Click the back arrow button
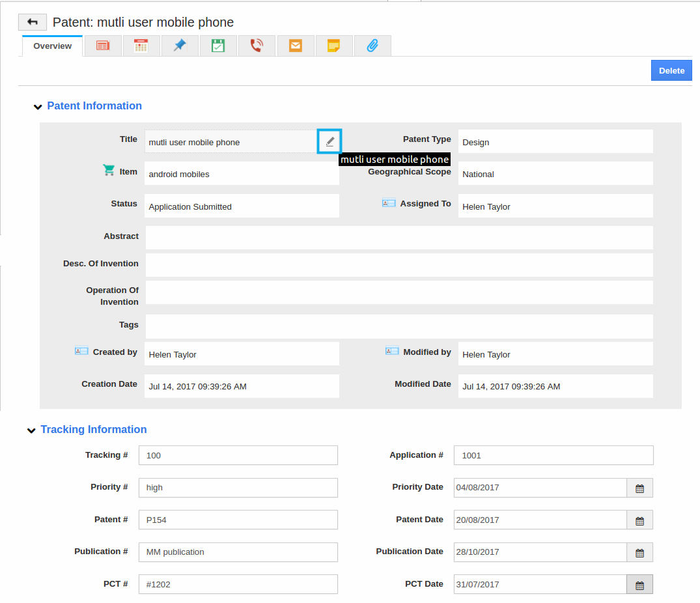Viewport: 700px width, 603px height. [32, 22]
